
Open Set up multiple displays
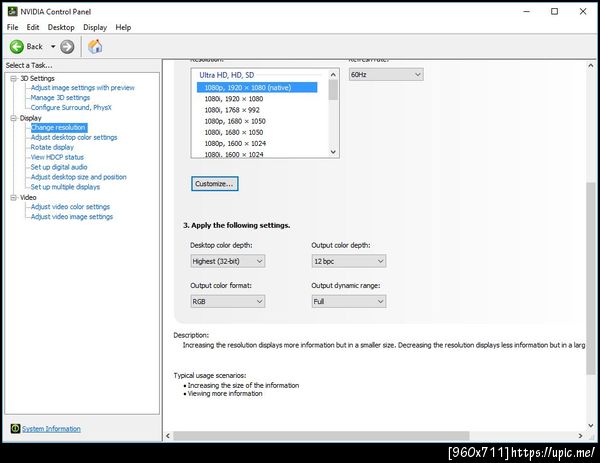(65, 187)
